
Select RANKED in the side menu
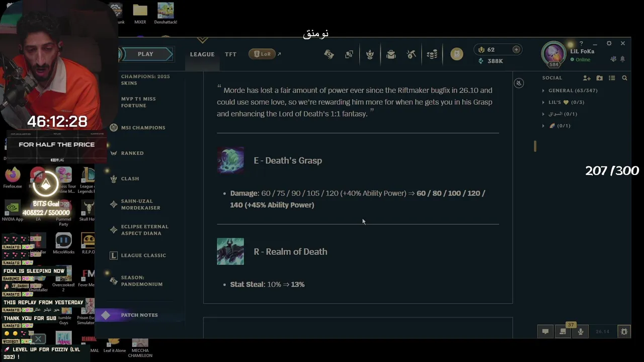pyautogui.click(x=132, y=153)
